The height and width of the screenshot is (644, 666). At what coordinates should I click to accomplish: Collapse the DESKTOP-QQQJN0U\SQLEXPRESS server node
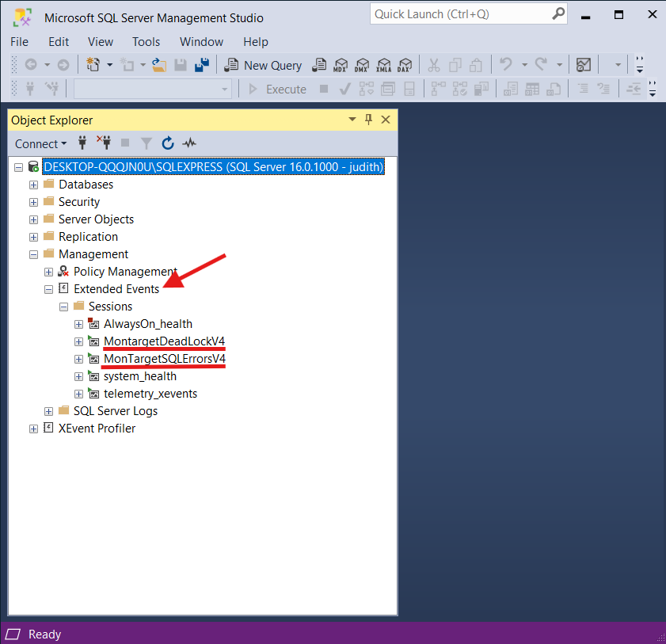pos(18,167)
